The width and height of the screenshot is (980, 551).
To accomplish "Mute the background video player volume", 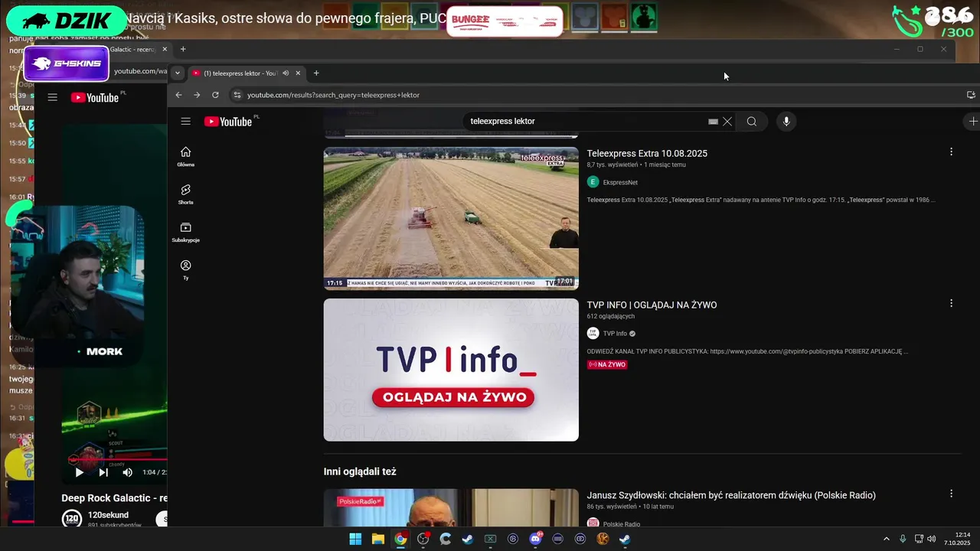I will click(x=127, y=472).
